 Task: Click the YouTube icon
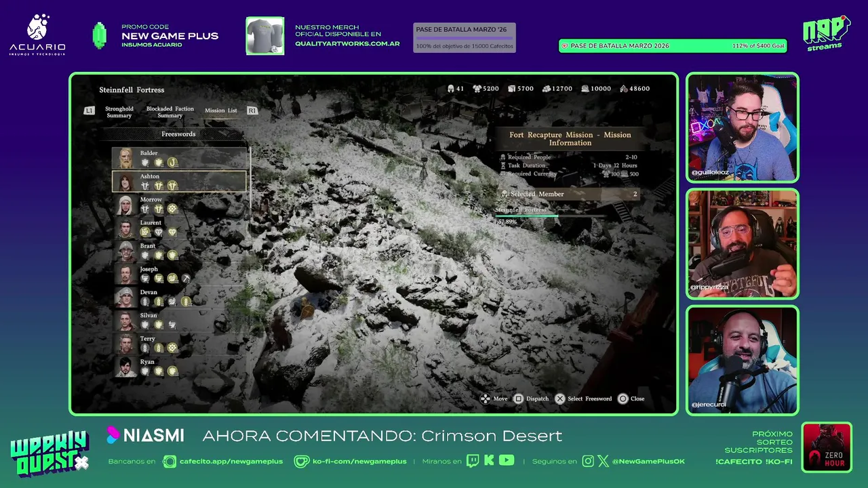pyautogui.click(x=506, y=461)
